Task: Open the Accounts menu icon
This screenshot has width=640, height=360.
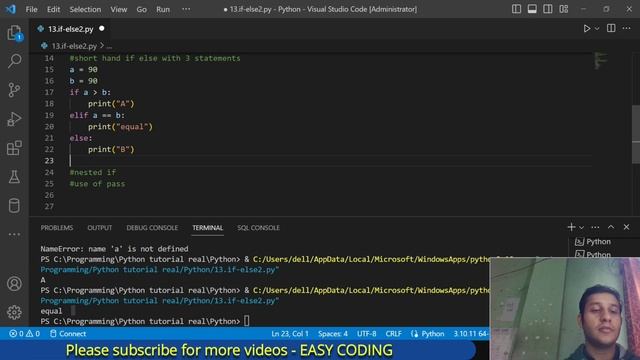Action: [14, 283]
